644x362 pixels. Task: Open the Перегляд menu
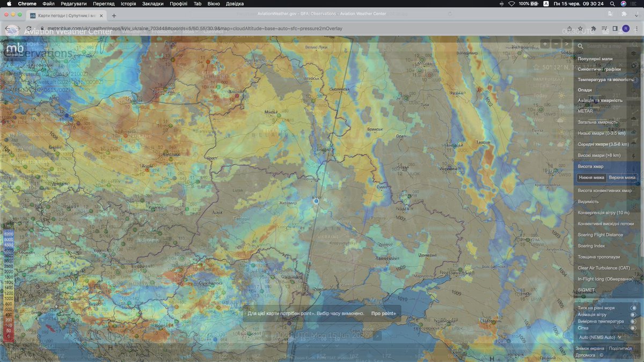pyautogui.click(x=104, y=4)
